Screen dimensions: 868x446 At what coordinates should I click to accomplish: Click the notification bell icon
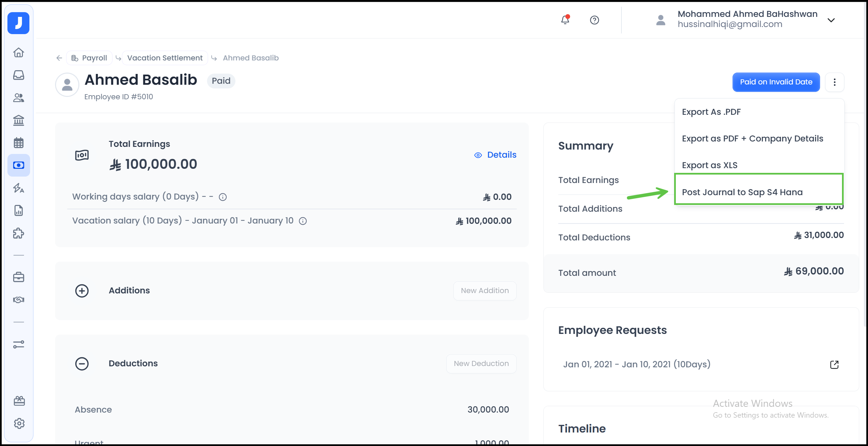coord(565,20)
